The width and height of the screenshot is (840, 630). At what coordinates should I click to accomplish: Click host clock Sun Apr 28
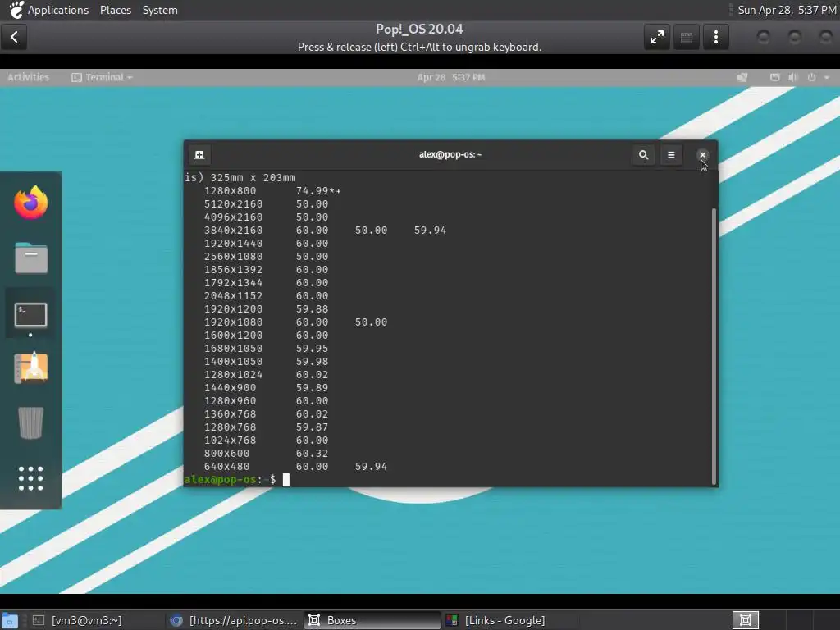tap(787, 10)
